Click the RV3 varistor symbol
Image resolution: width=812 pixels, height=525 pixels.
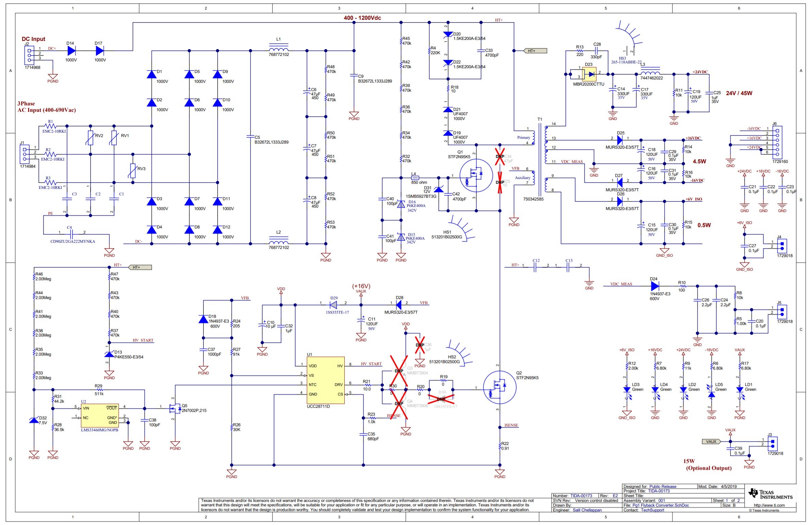click(133, 171)
